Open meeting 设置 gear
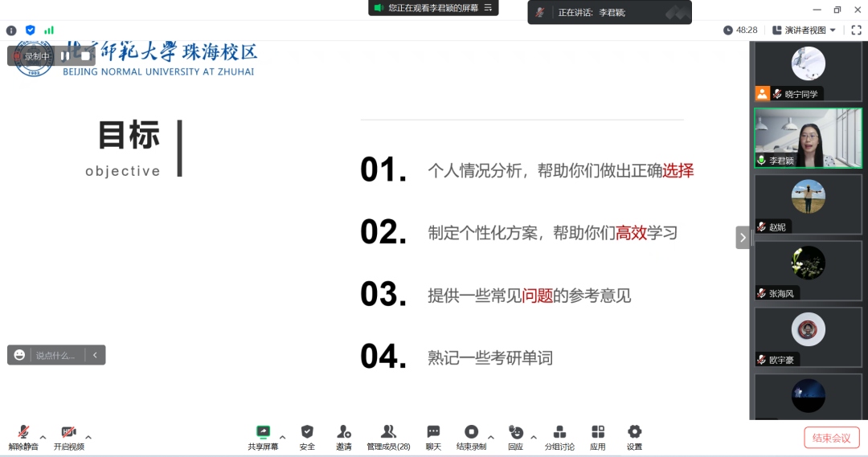Image resolution: width=868 pixels, height=457 pixels. [x=634, y=437]
